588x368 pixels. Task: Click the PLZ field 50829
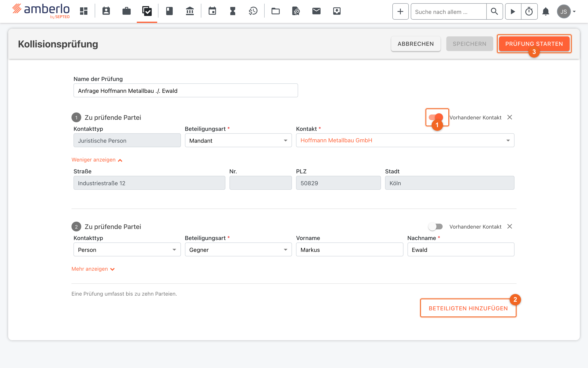(339, 183)
